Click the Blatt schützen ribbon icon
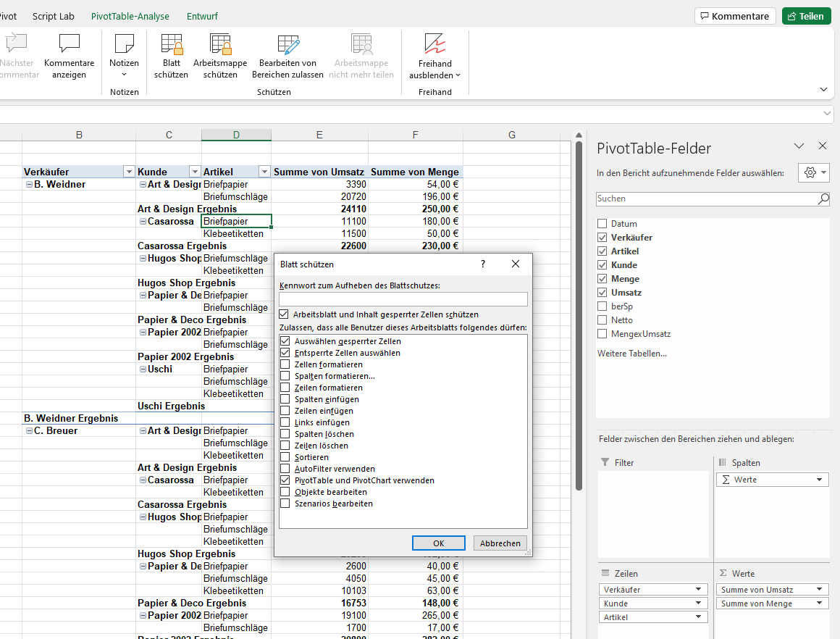 click(171, 56)
